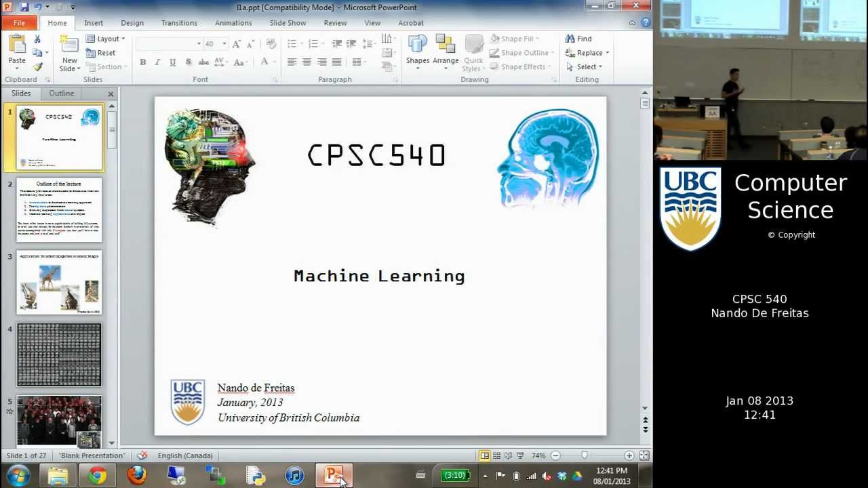Click the Increase List Level icon
Screen dimensions: 868x488
click(x=351, y=44)
